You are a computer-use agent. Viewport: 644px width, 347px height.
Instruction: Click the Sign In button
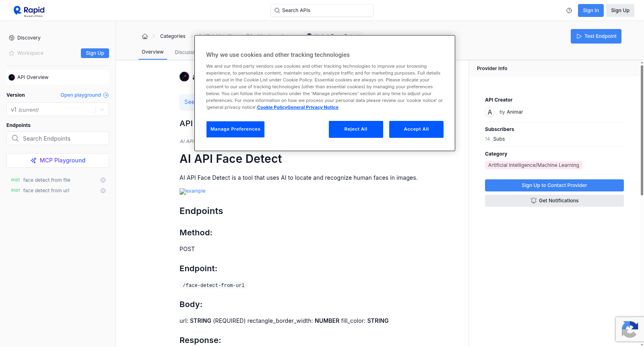[591, 10]
